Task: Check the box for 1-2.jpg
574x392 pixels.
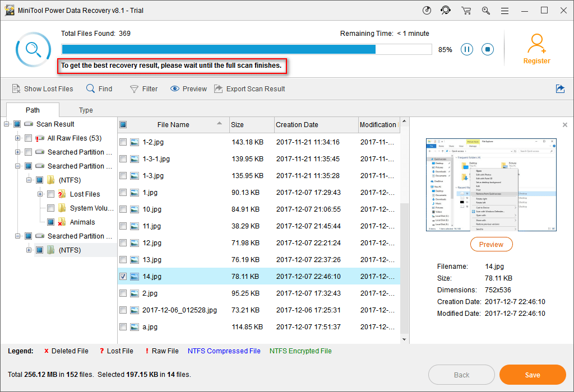Action: 123,142
